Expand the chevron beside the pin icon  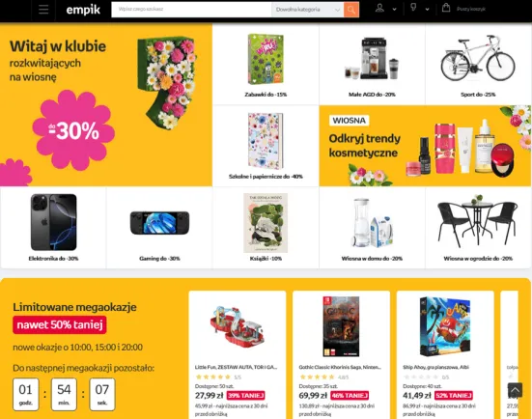click(427, 10)
